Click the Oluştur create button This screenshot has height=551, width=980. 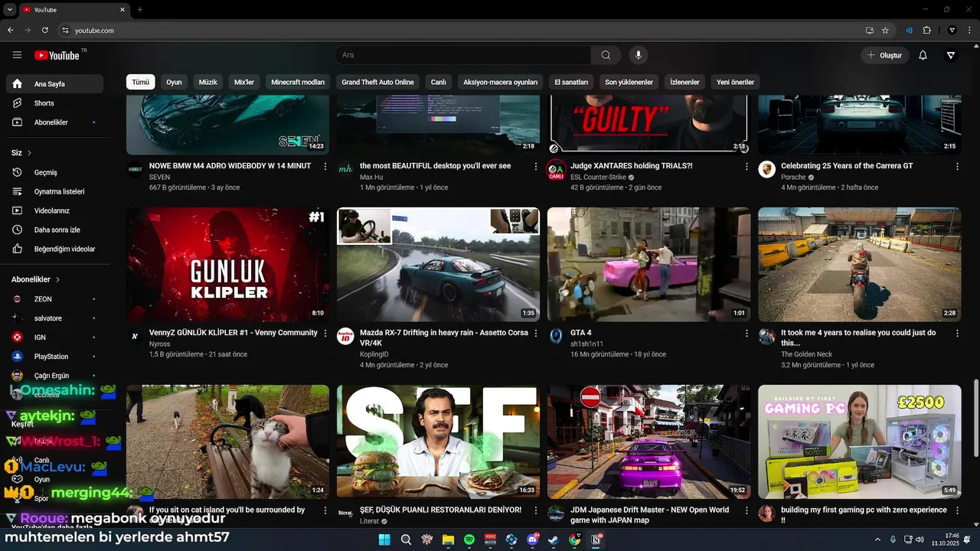tap(885, 55)
